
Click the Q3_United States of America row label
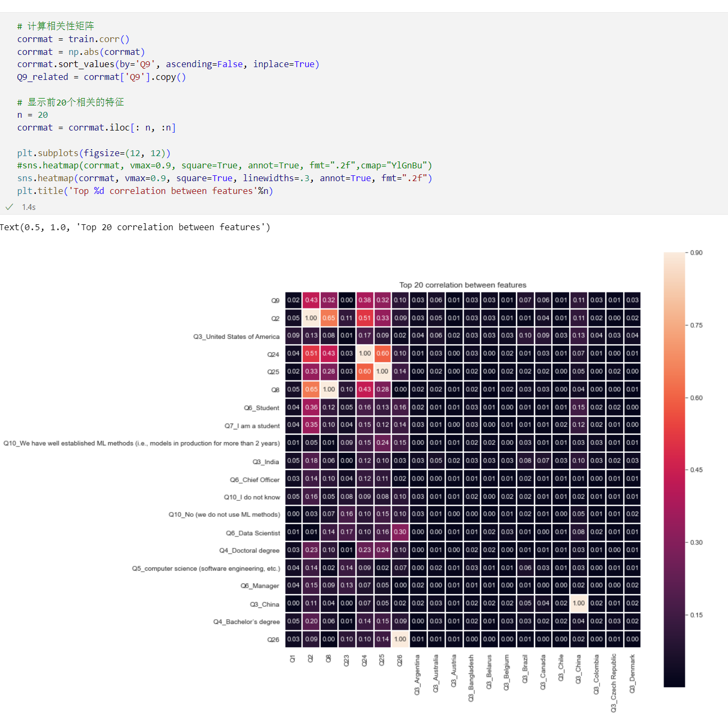(x=236, y=337)
